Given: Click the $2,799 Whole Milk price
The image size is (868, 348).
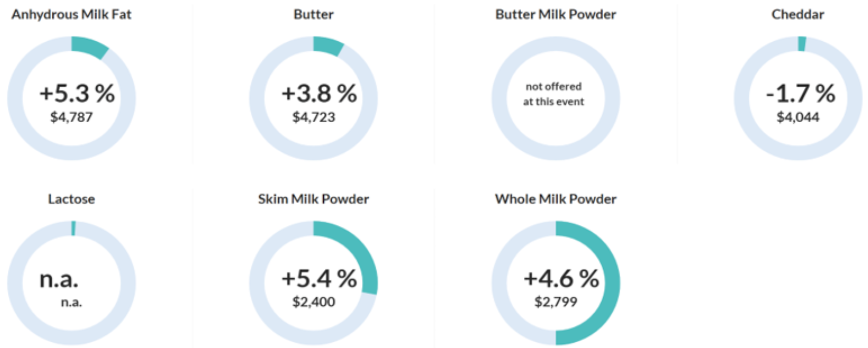Looking at the screenshot, I should [x=556, y=302].
